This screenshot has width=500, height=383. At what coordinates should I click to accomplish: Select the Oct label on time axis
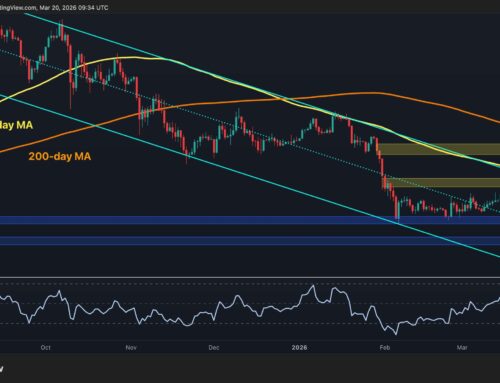[46, 347]
